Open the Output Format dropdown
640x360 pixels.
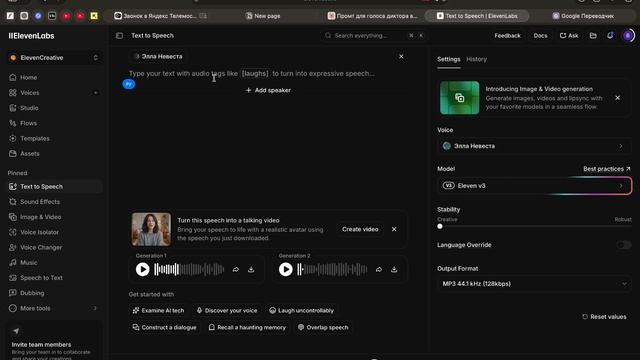click(x=534, y=284)
